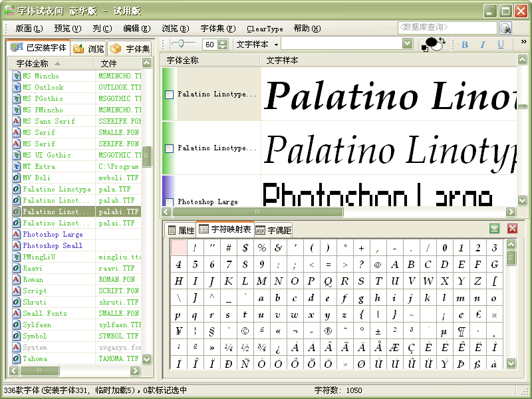Expand the sample text combo box arrow

[407, 43]
